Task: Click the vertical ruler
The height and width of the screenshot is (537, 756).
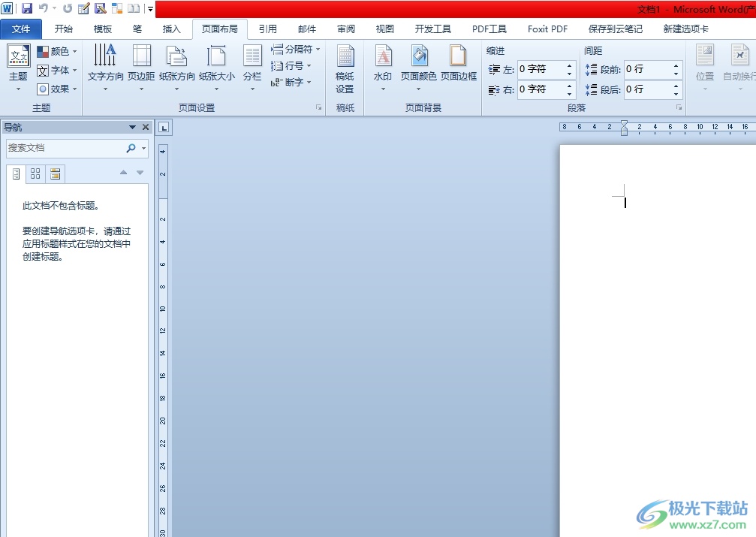Action: [163, 340]
